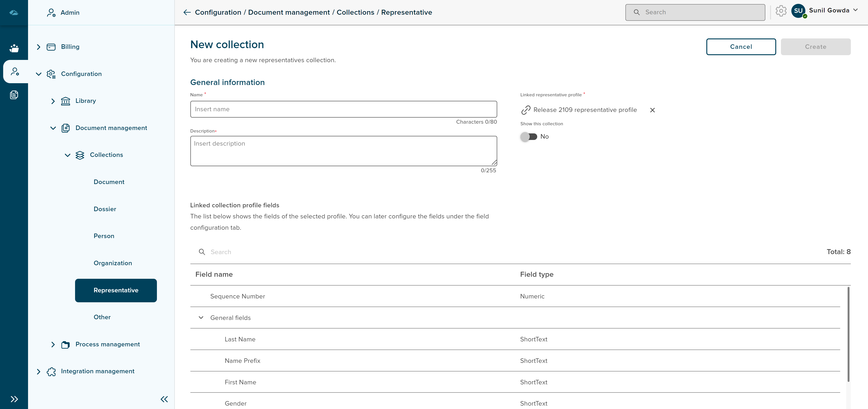Click the Cancel button

741,47
